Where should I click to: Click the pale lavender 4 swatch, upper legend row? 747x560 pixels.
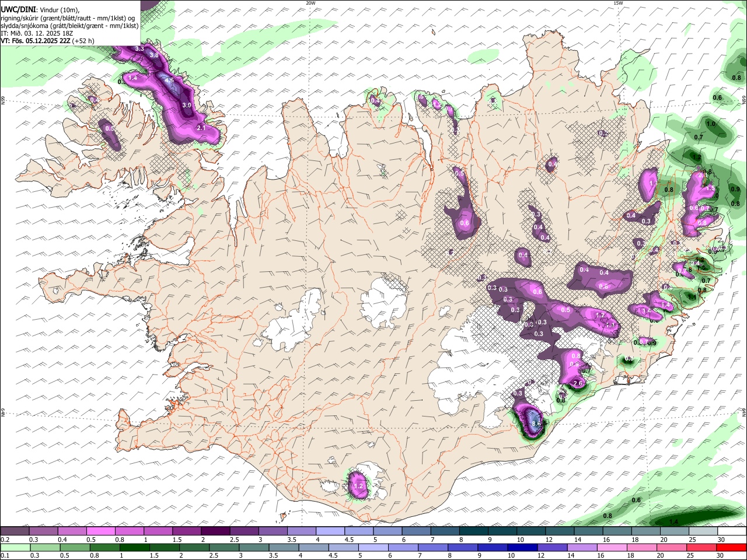point(330,531)
